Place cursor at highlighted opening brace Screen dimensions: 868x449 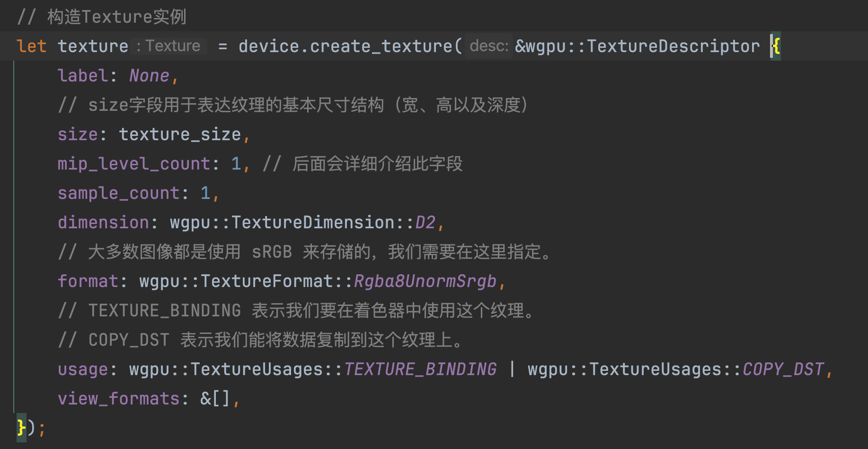[776, 46]
